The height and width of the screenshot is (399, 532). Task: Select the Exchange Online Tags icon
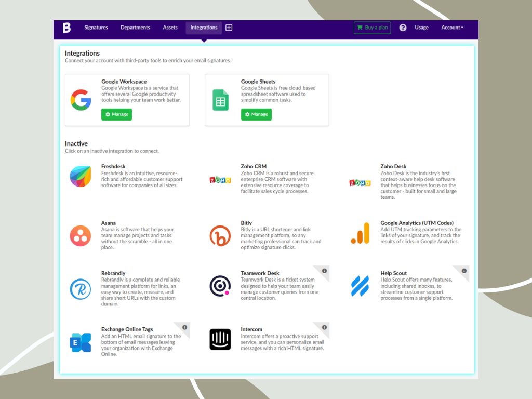(x=81, y=341)
